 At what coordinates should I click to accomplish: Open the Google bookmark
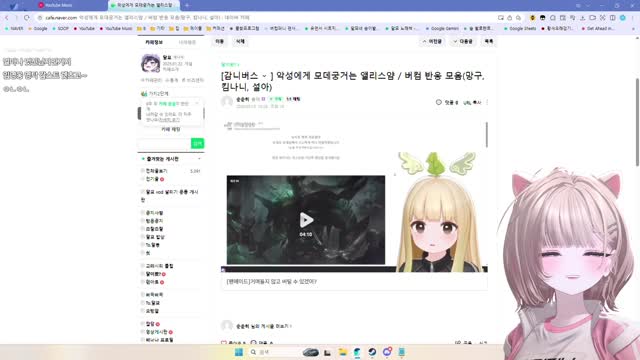[38, 29]
